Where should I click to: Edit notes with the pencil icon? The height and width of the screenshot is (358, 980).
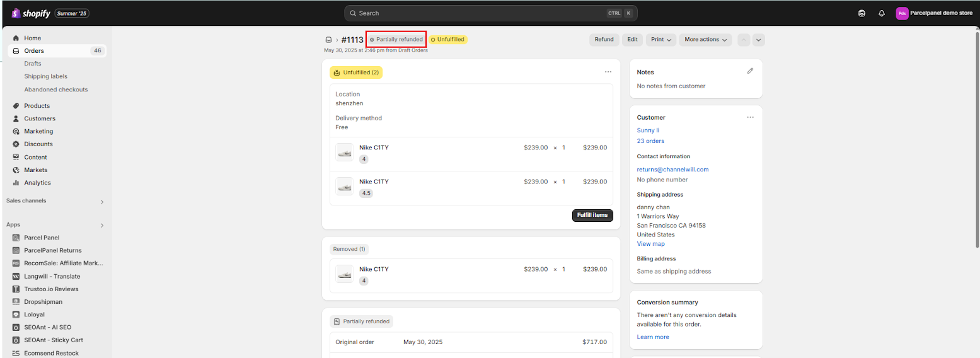tap(750, 71)
